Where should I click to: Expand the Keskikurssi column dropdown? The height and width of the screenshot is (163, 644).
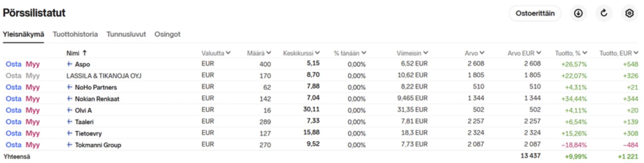(317, 53)
